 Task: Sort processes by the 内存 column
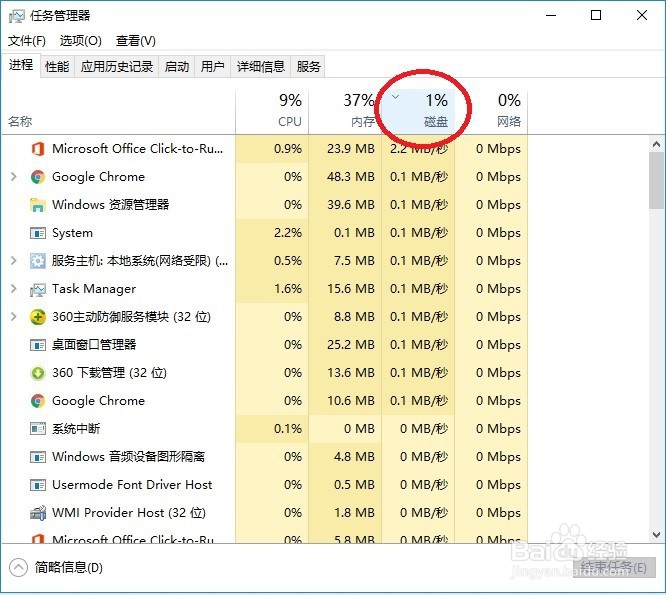[x=345, y=112]
